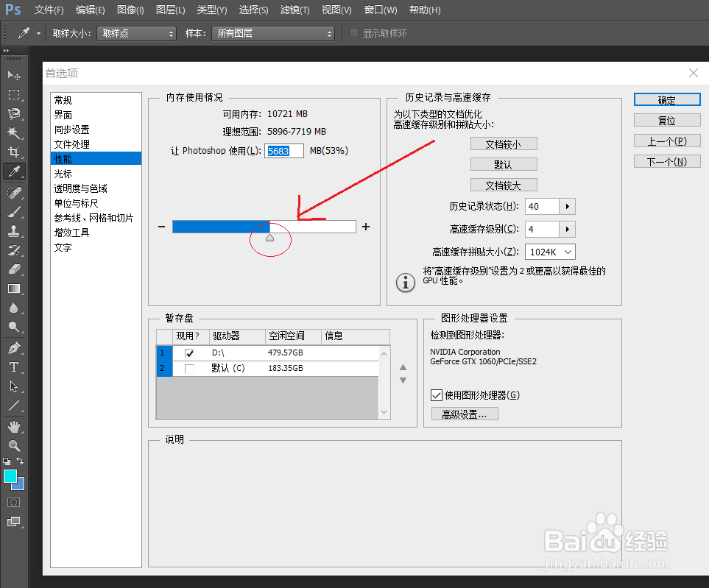The image size is (709, 588).
Task: Select the Move tool
Action: pos(13,75)
